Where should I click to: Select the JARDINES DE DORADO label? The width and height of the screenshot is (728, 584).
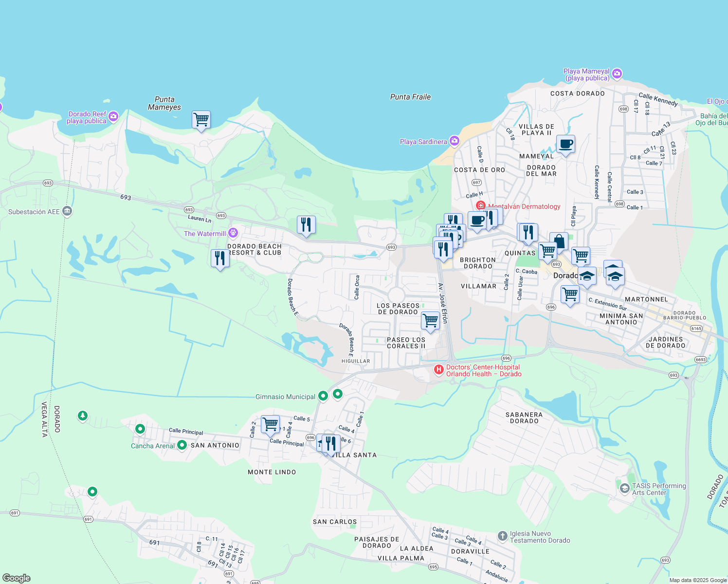(665, 342)
